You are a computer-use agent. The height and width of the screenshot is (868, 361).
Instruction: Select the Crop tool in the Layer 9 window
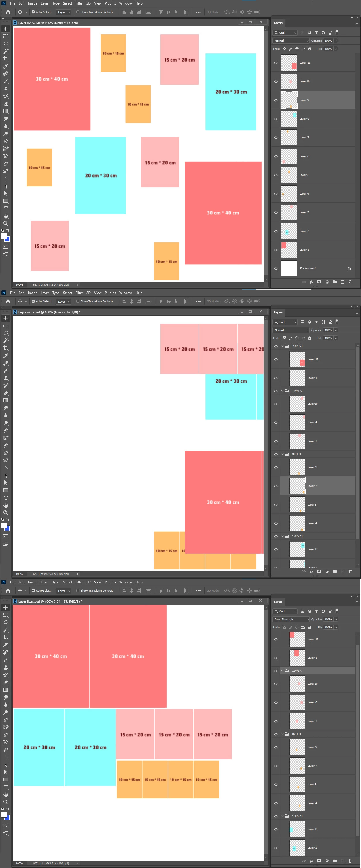[6, 59]
